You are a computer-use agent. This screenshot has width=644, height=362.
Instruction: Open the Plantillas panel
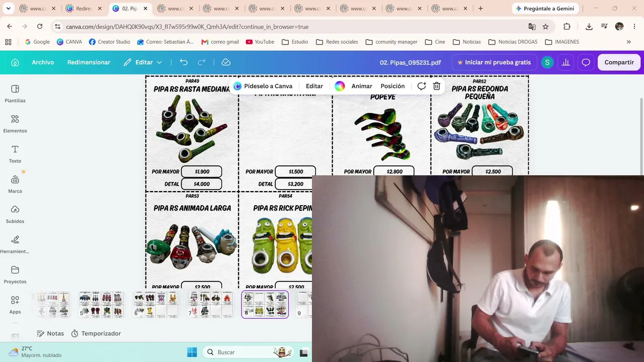15,94
